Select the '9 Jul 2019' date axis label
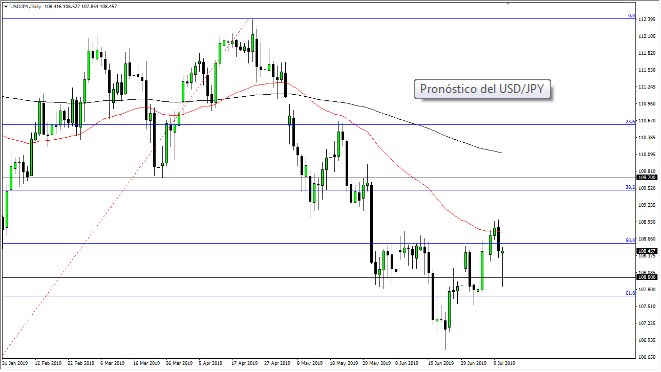This screenshot has width=661, height=372. [x=504, y=363]
